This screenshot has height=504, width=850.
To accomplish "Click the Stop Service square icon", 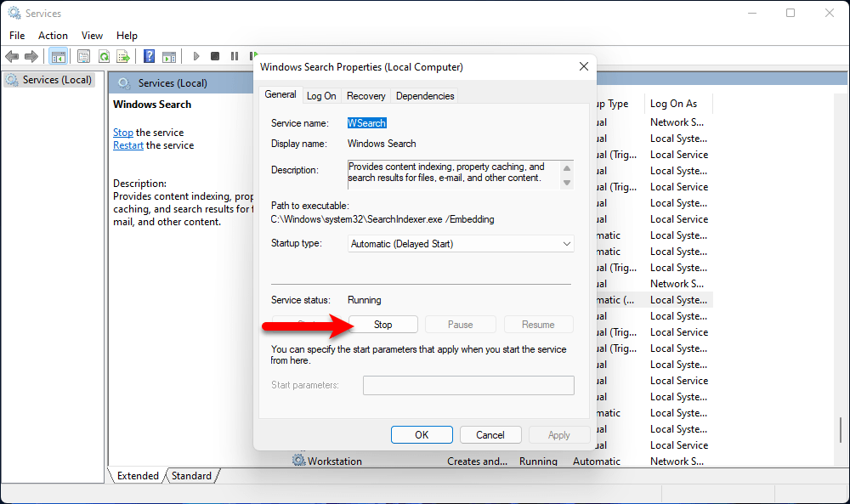I will [x=215, y=56].
